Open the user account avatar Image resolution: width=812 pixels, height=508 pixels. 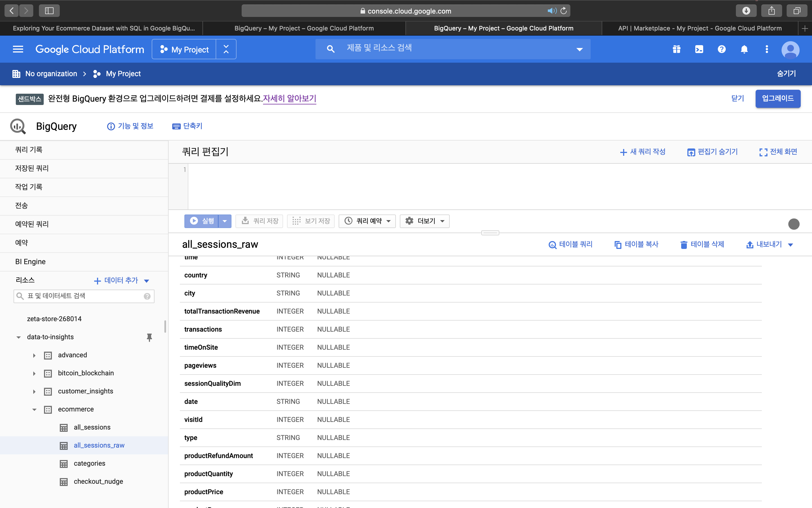point(790,49)
